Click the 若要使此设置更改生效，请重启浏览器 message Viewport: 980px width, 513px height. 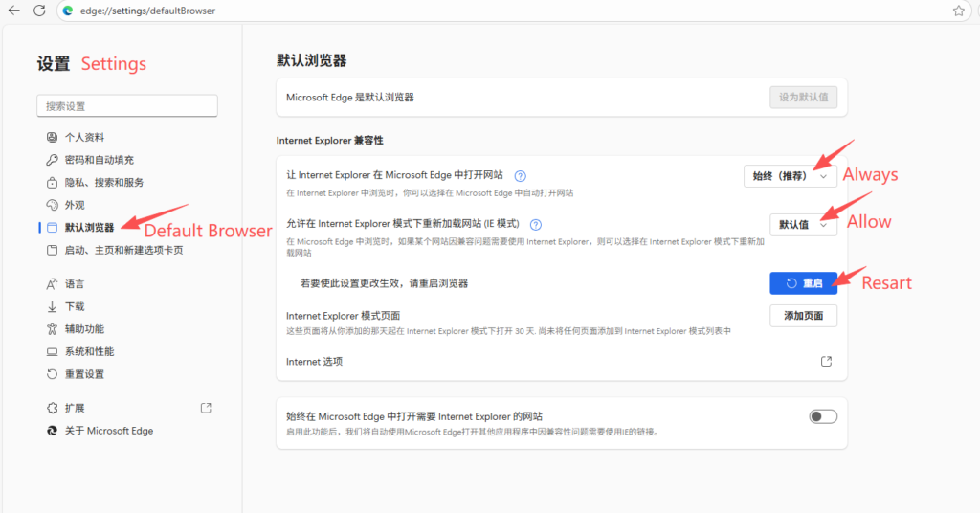tap(384, 283)
